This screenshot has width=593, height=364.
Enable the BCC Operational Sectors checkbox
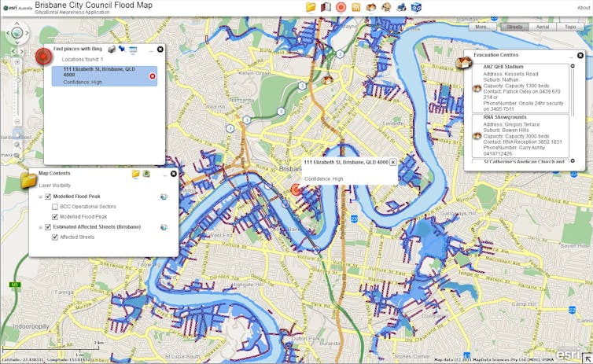tap(54, 207)
